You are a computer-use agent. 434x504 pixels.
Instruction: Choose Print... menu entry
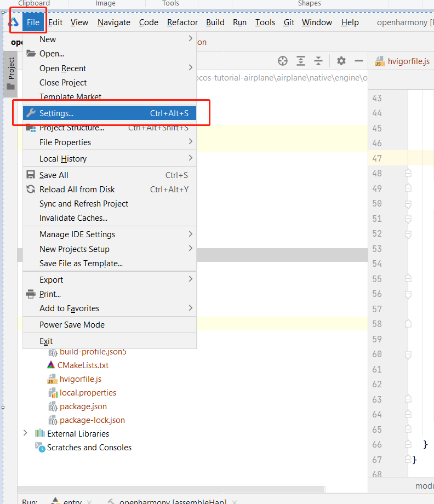[x=110, y=294]
